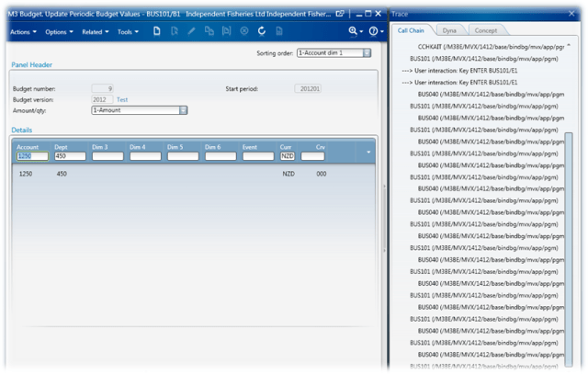This screenshot has width=588, height=374.
Task: Expand the Amount/qty dropdown
Action: point(183,110)
